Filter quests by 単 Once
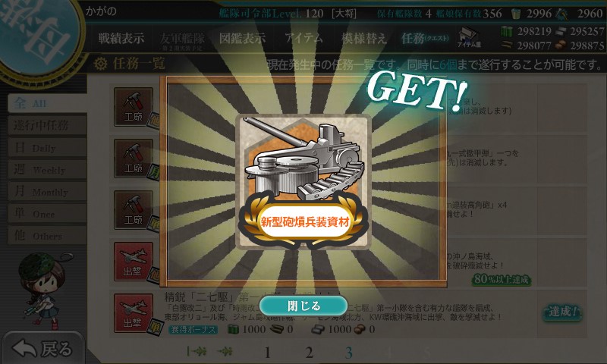Image resolution: width=607 pixels, height=364 pixels. point(47,214)
